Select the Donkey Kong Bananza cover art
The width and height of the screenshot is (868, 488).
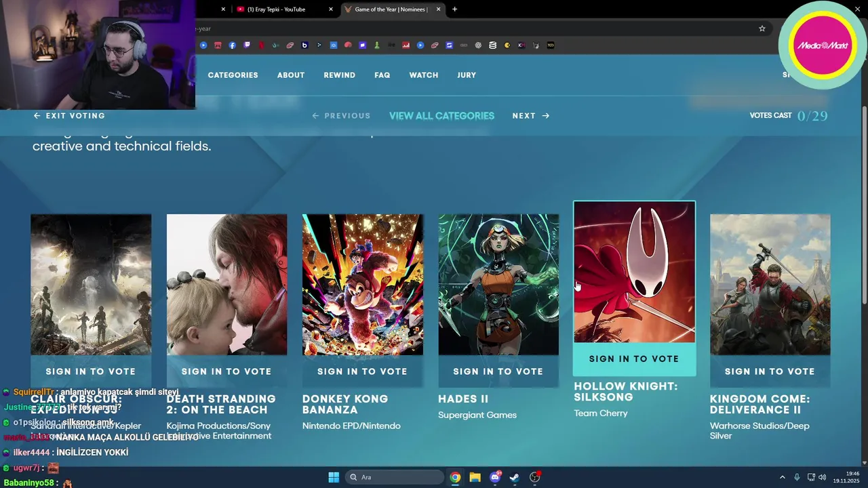(363, 285)
